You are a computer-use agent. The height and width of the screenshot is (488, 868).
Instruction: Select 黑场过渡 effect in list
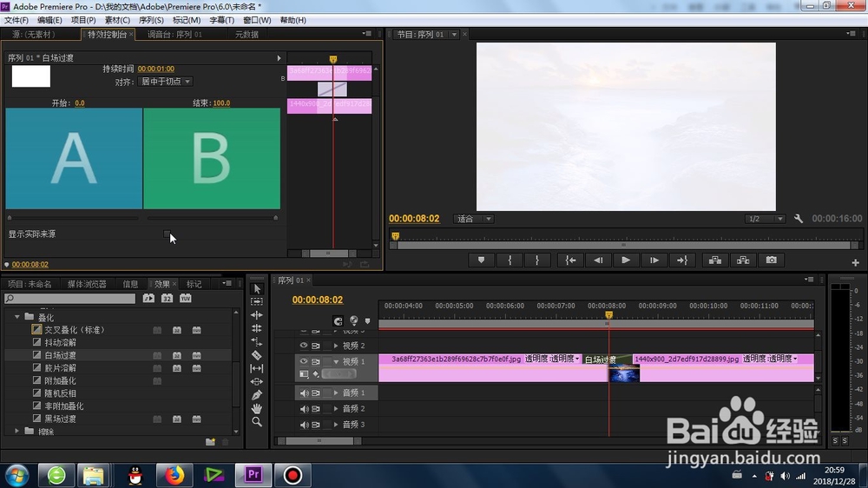tap(61, 419)
